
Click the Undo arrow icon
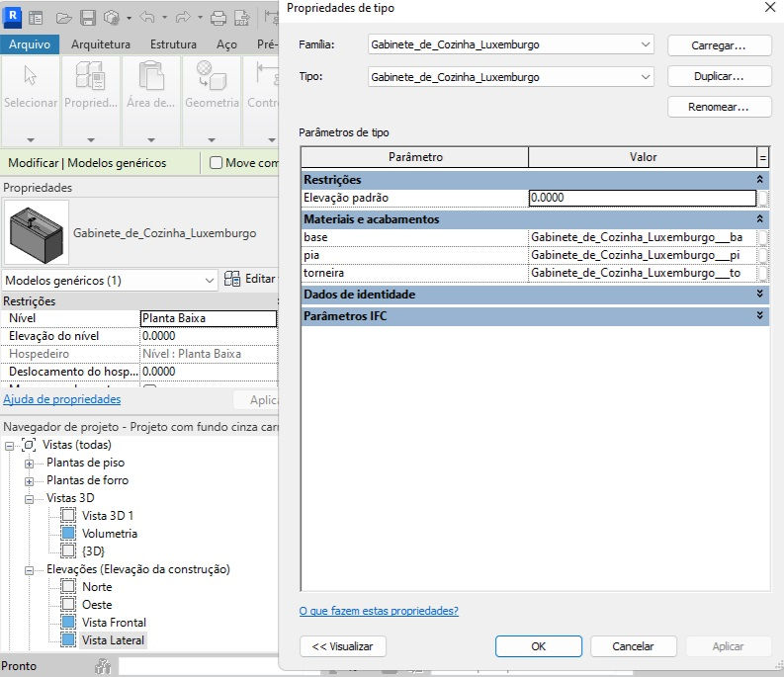tap(147, 18)
